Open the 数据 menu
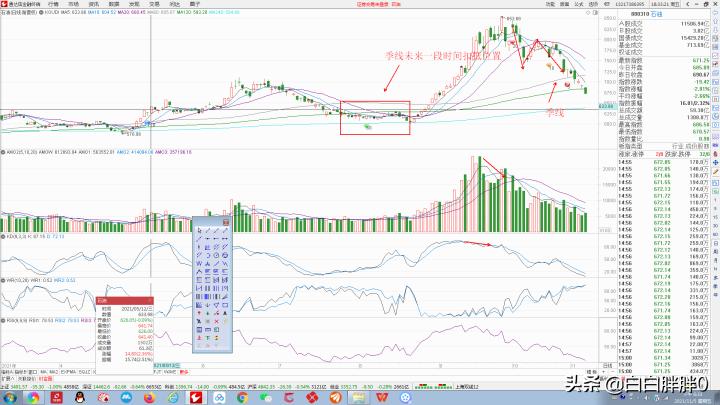 click(x=114, y=4)
